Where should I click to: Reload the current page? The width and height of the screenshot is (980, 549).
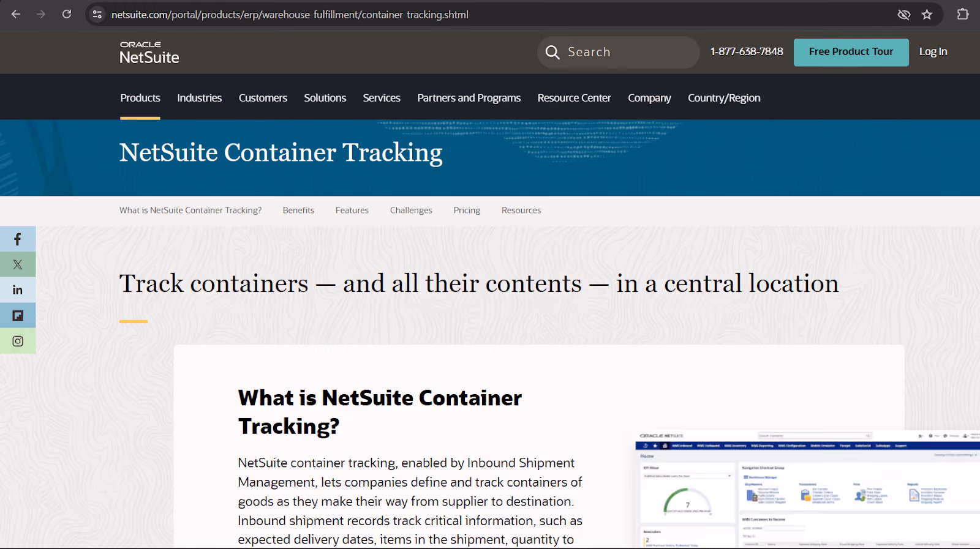click(67, 14)
